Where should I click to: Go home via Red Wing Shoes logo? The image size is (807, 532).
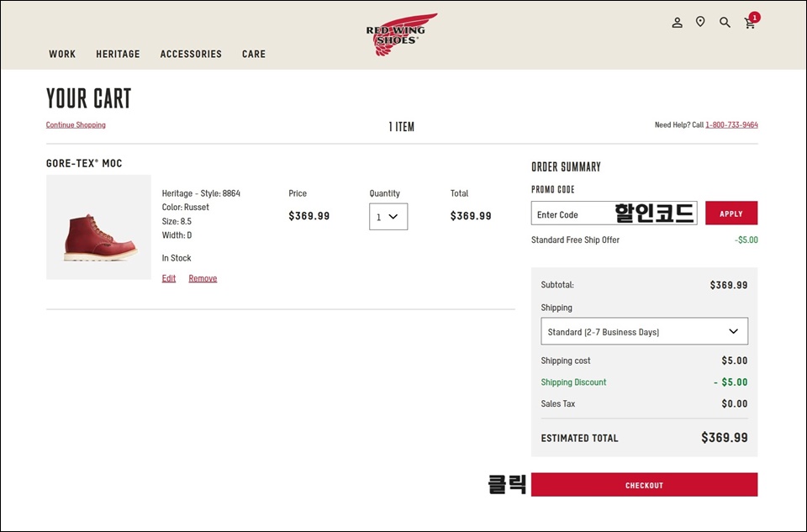[x=402, y=34]
